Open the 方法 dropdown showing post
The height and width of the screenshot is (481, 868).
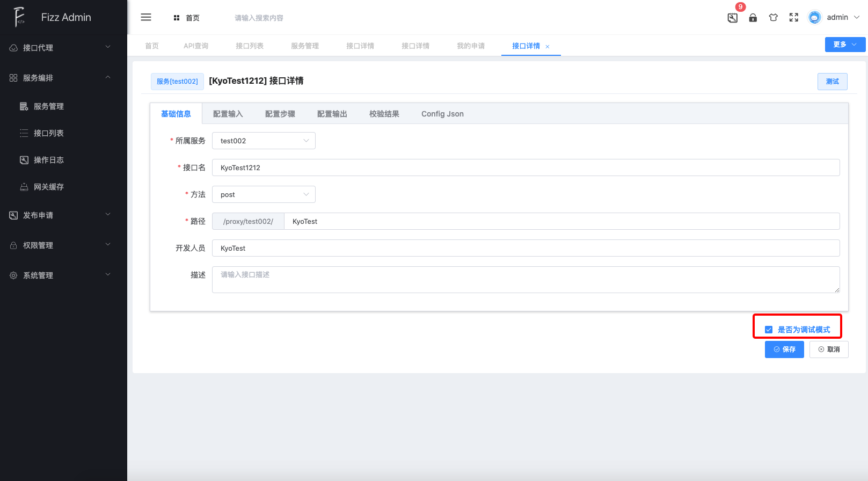[264, 194]
